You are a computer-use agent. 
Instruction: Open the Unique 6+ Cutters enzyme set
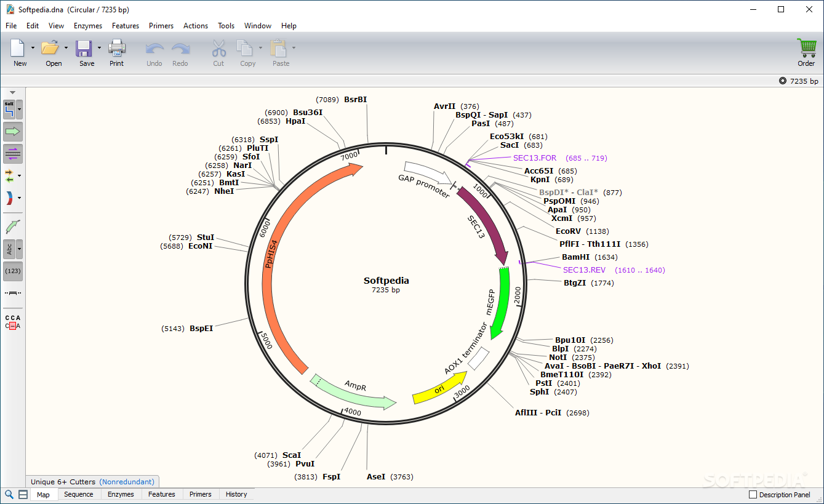92,482
